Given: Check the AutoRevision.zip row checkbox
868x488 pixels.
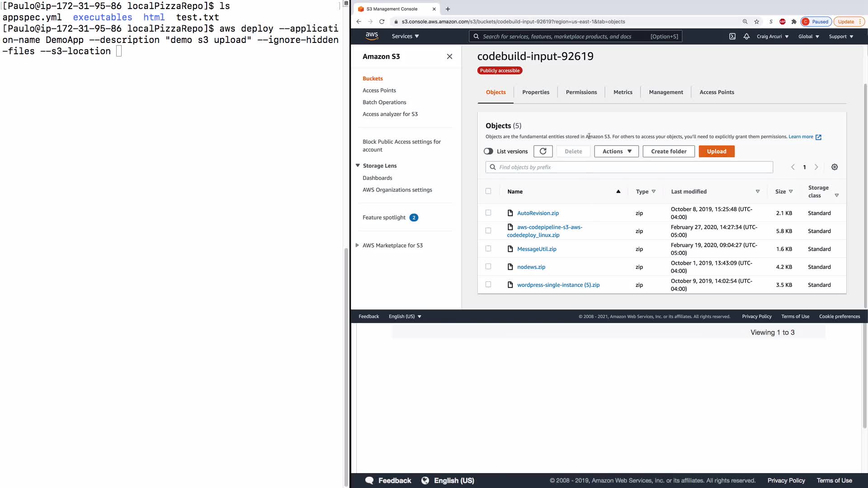Looking at the screenshot, I should click(x=488, y=213).
